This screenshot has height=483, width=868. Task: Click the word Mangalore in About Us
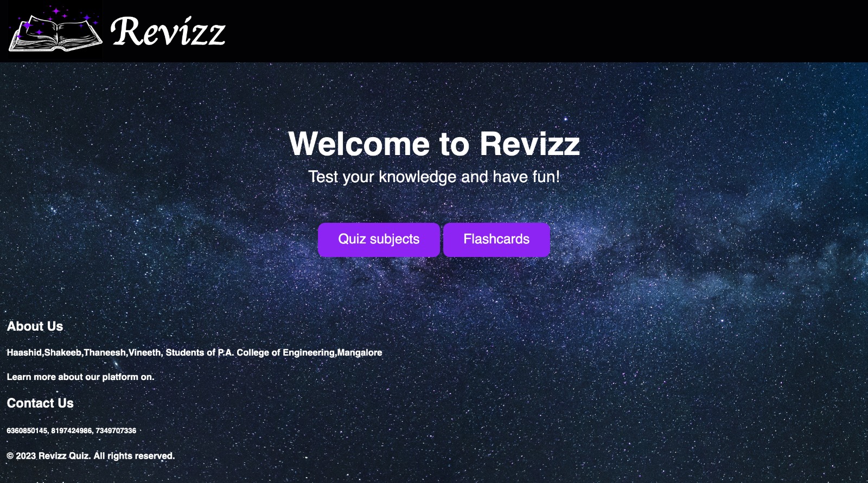click(x=360, y=352)
